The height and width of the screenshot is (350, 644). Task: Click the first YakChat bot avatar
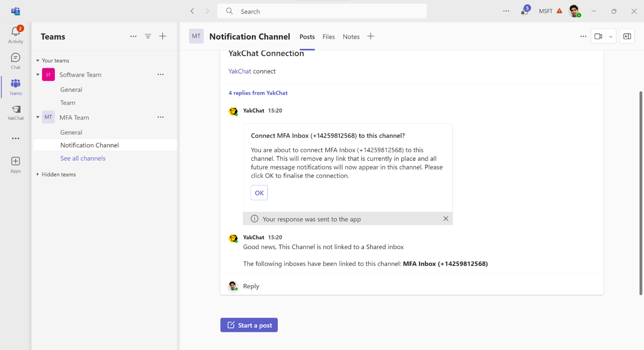click(x=233, y=111)
